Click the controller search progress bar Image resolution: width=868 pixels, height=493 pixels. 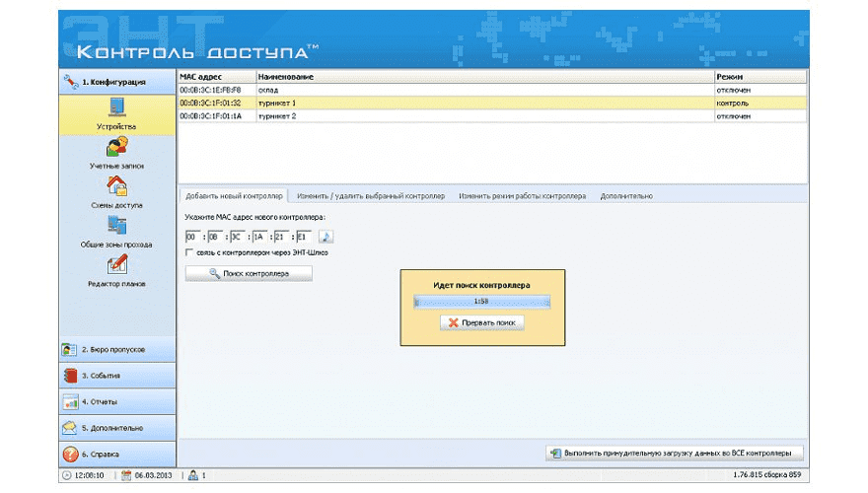481,301
